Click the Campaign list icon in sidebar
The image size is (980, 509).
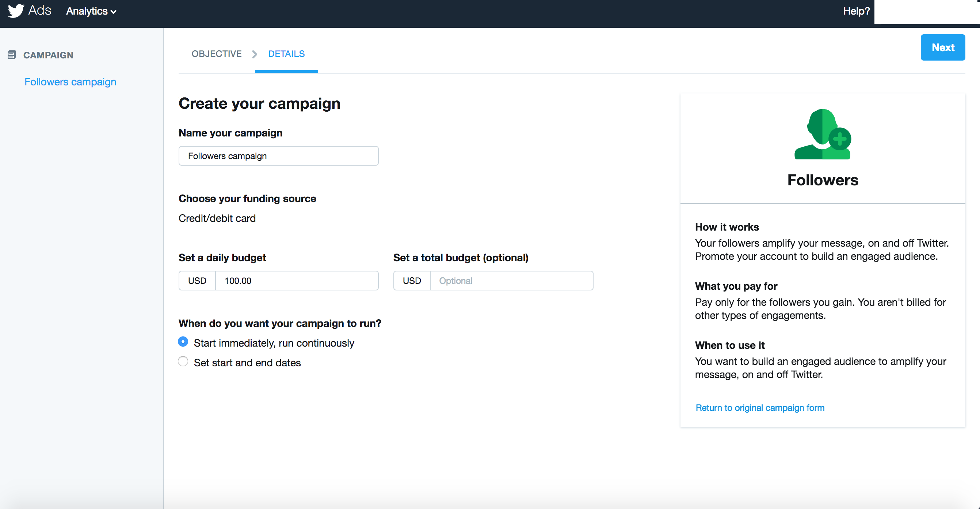[12, 55]
